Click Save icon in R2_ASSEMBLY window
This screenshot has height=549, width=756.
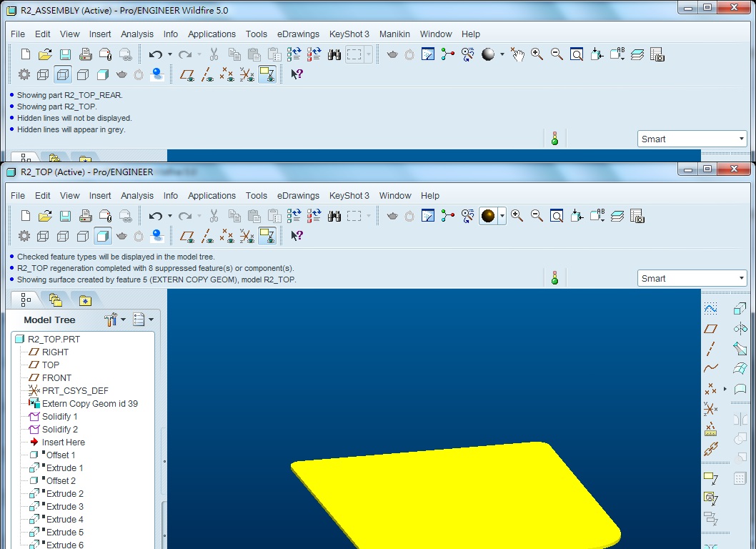[x=65, y=54]
